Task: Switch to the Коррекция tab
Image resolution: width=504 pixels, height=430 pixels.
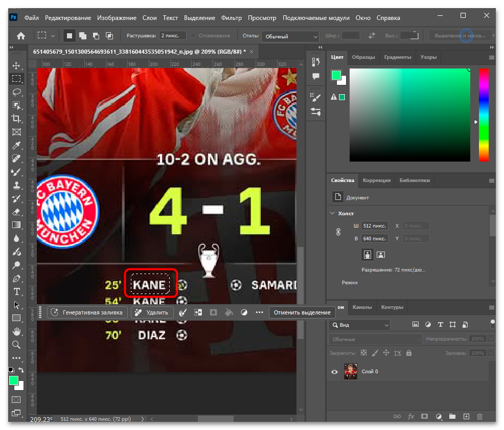Action: point(377,180)
